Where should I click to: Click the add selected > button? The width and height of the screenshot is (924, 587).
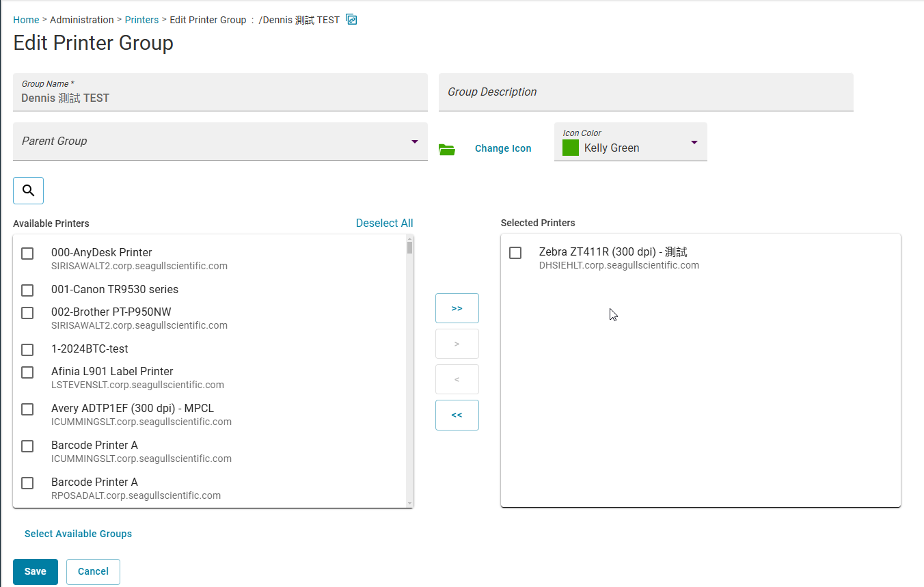click(x=457, y=344)
